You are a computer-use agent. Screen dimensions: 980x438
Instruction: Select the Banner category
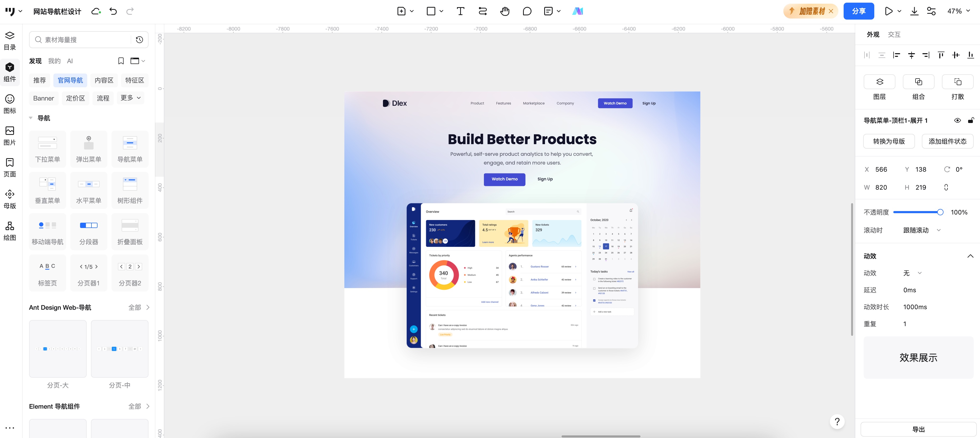44,98
